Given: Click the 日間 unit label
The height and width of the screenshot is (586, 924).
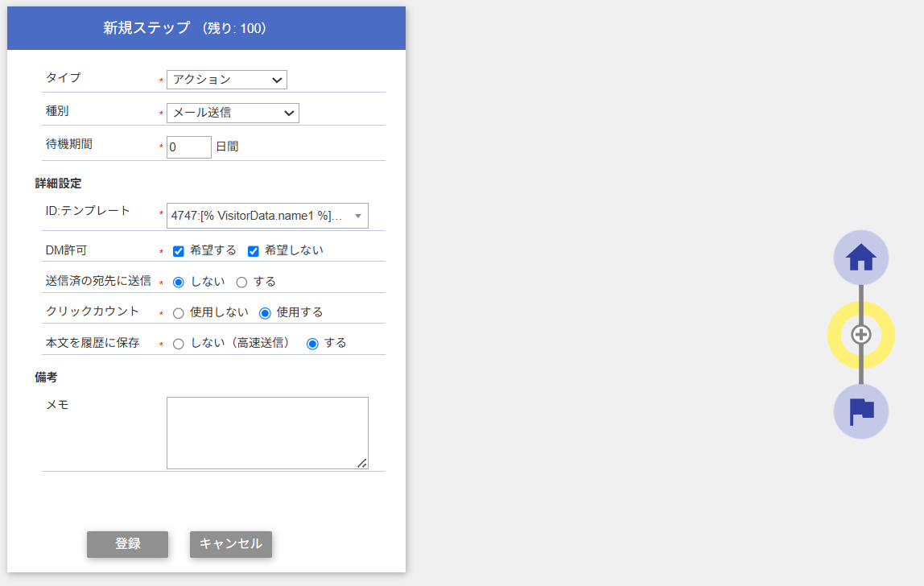Looking at the screenshot, I should click(227, 146).
